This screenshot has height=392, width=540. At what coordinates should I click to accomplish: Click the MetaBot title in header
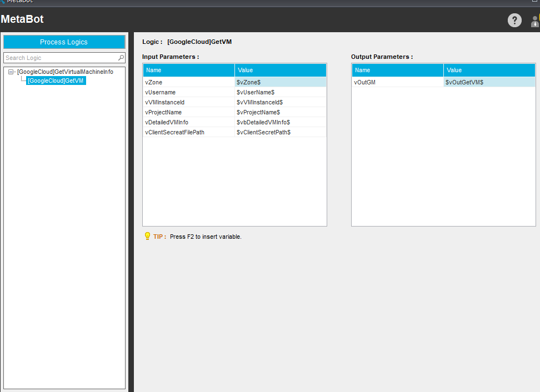pos(22,19)
